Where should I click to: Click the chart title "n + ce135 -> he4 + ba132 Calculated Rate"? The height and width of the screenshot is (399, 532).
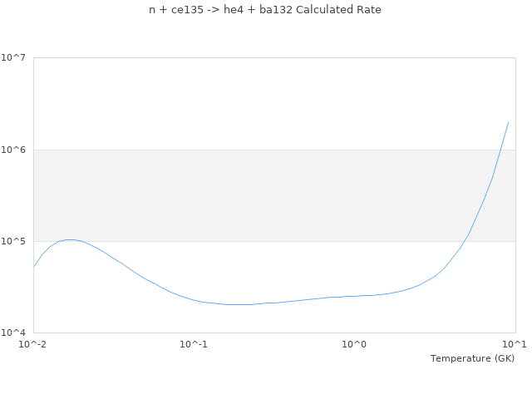pyautogui.click(x=265, y=10)
